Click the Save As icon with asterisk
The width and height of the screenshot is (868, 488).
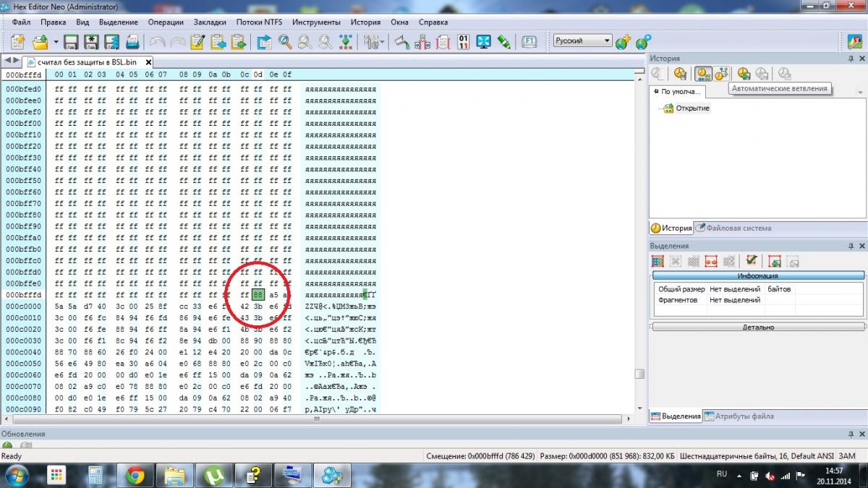tap(92, 41)
